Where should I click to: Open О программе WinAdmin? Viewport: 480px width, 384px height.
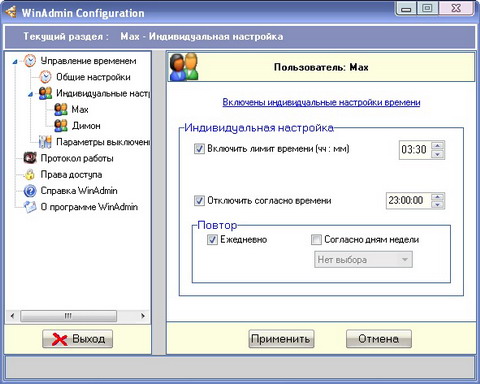click(89, 207)
